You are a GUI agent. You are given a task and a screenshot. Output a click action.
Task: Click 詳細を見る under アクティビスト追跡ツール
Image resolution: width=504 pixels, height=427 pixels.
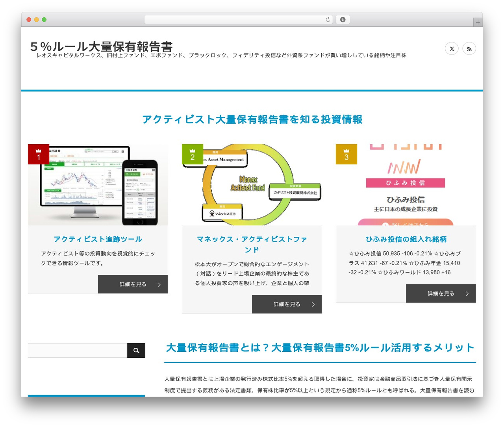tap(133, 284)
